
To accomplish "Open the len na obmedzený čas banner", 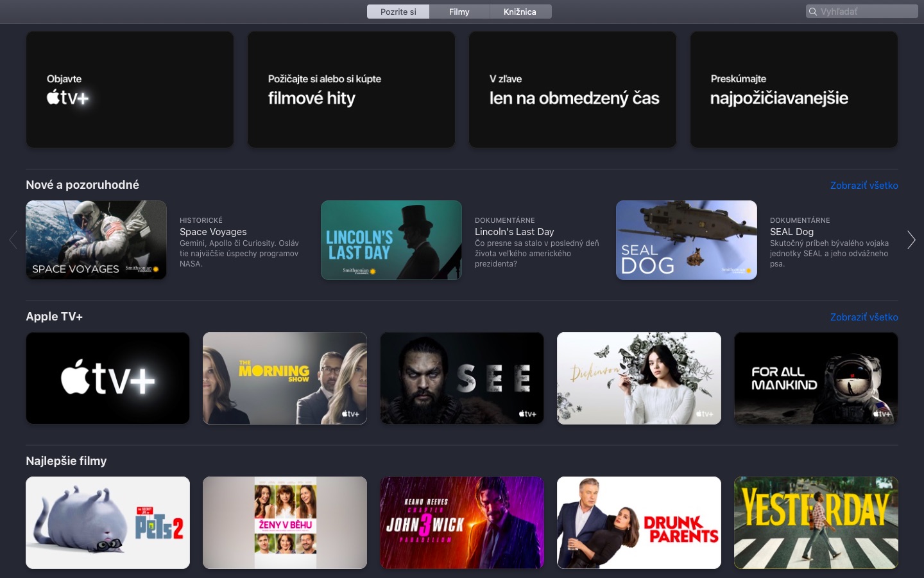I will point(572,89).
